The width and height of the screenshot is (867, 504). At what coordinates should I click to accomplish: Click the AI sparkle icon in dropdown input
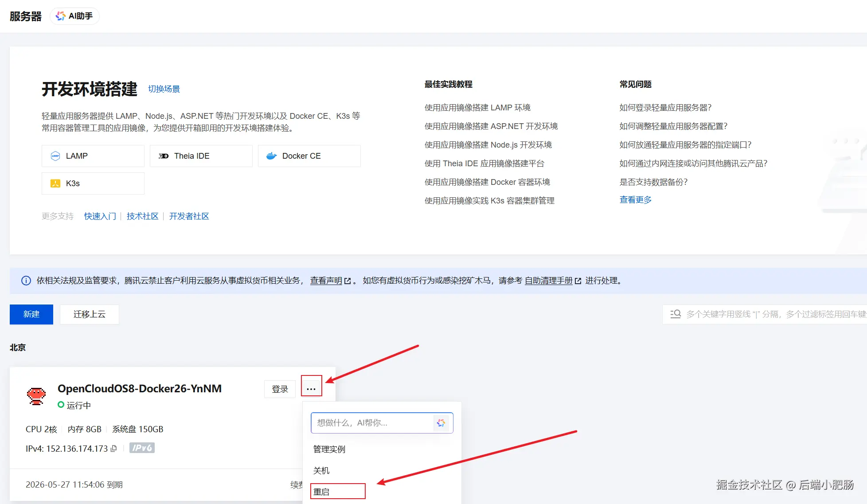coord(441,423)
